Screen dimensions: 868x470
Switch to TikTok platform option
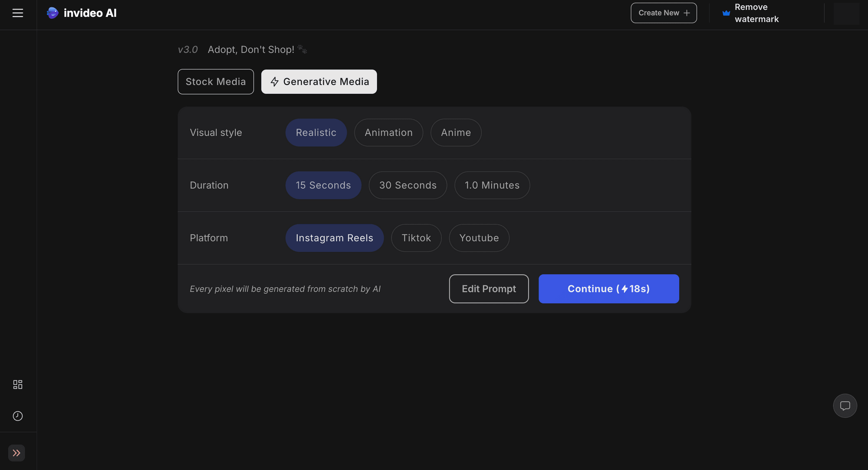click(416, 238)
